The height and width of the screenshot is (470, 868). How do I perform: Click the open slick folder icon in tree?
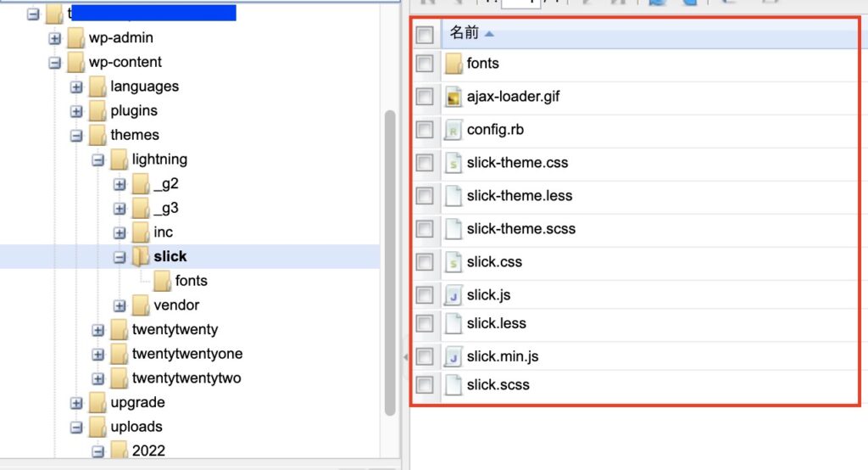coord(141,256)
